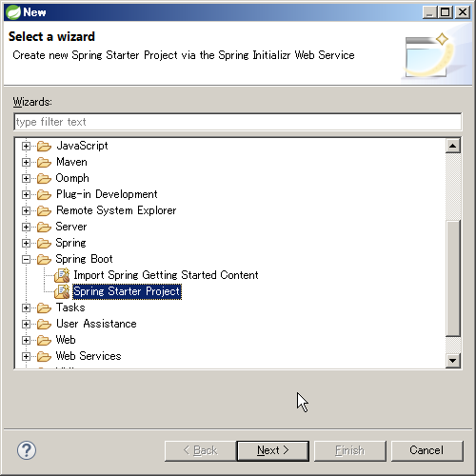The height and width of the screenshot is (476, 476).
Task: Select the Oomph category label
Action: click(x=72, y=178)
